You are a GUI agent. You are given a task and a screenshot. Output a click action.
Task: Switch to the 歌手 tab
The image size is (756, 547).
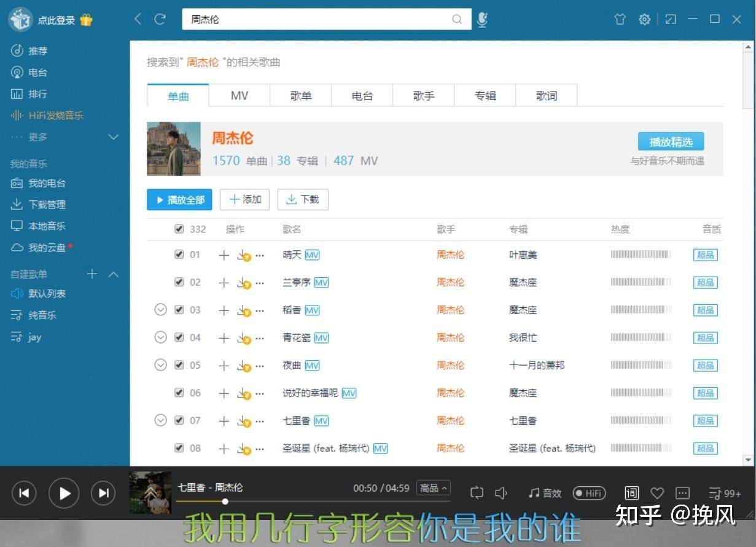pyautogui.click(x=424, y=96)
